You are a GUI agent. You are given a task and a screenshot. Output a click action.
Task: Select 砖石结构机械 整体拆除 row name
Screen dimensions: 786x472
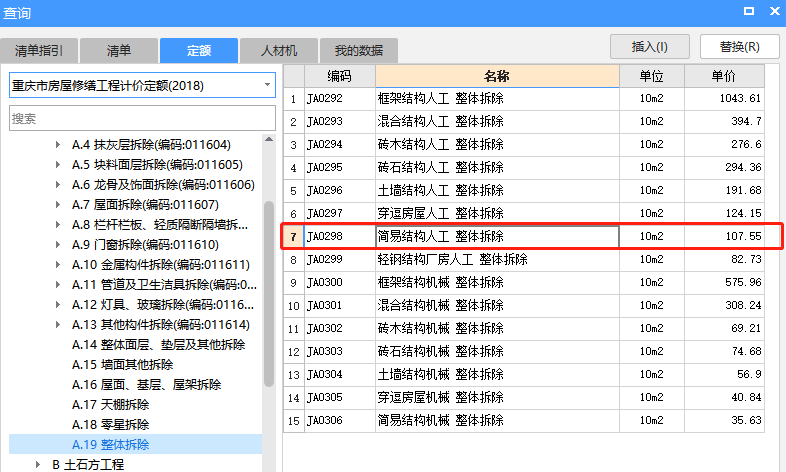(497, 352)
